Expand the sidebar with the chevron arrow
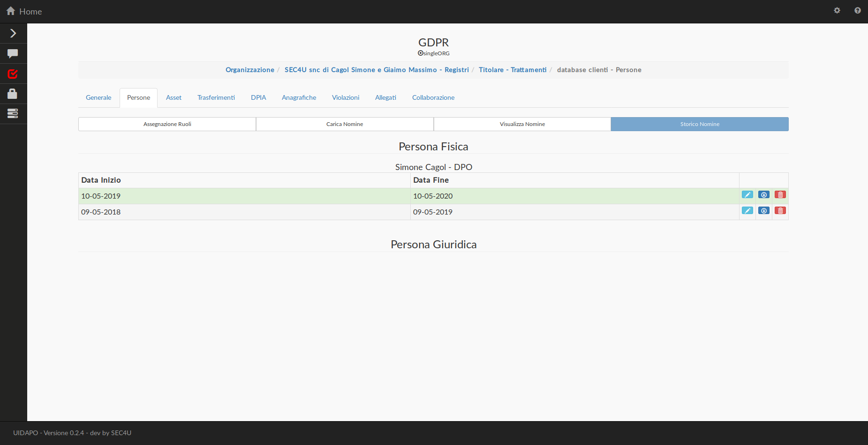This screenshot has width=868, height=445. tap(13, 33)
